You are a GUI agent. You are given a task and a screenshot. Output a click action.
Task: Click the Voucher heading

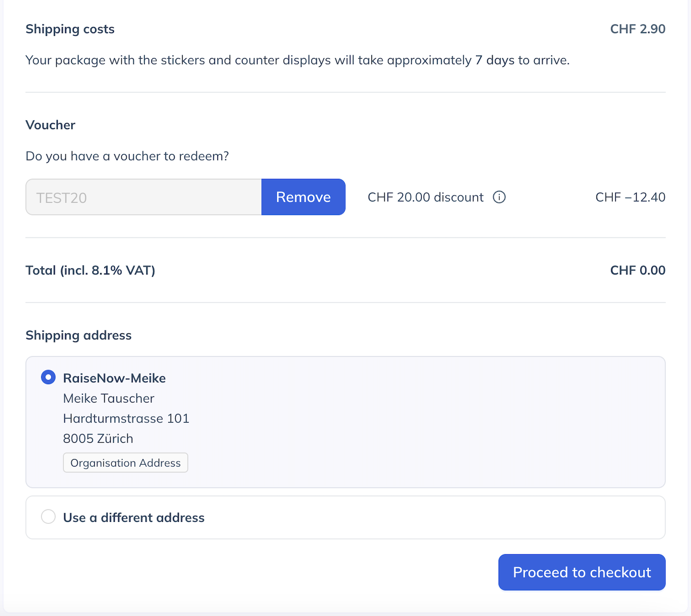[50, 125]
